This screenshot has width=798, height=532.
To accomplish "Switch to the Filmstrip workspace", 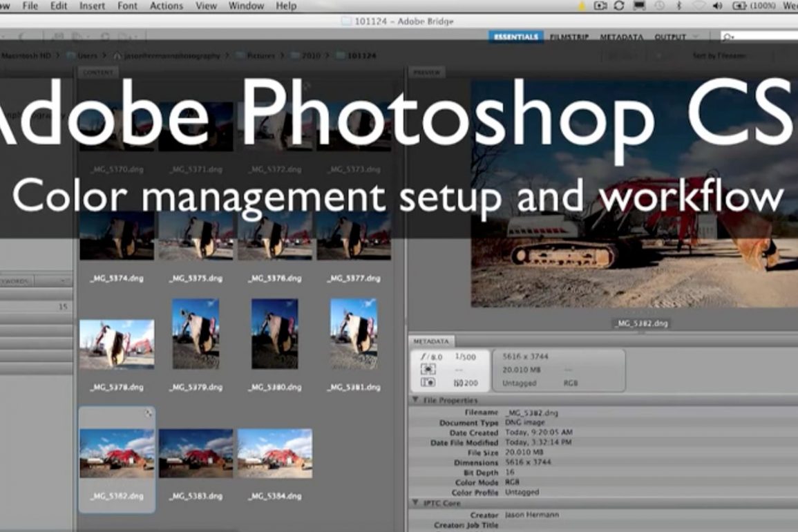I will click(x=569, y=37).
